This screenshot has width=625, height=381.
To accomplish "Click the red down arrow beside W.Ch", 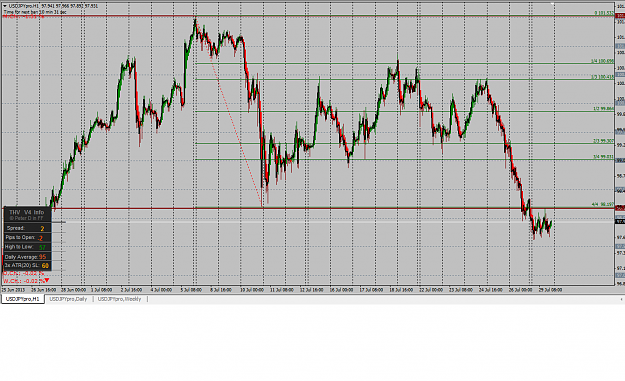I will pyautogui.click(x=47, y=281).
